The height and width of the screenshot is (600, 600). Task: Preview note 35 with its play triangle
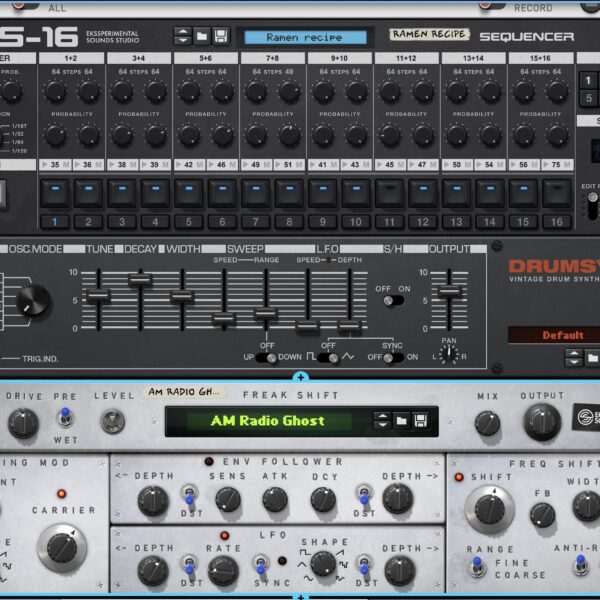click(45, 165)
